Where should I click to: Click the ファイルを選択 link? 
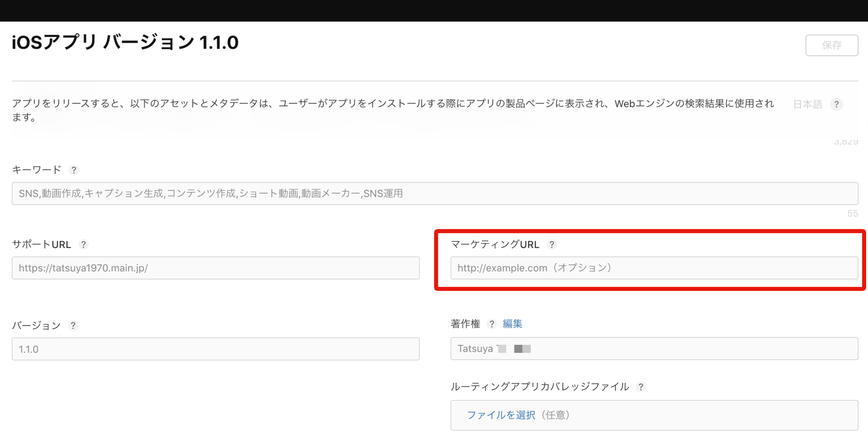[501, 415]
